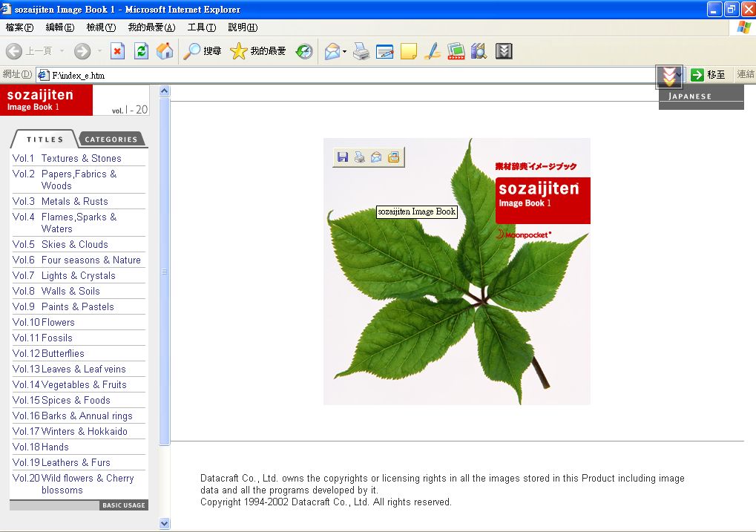
Task: Open the 檔案(F) menu
Action: point(20,27)
